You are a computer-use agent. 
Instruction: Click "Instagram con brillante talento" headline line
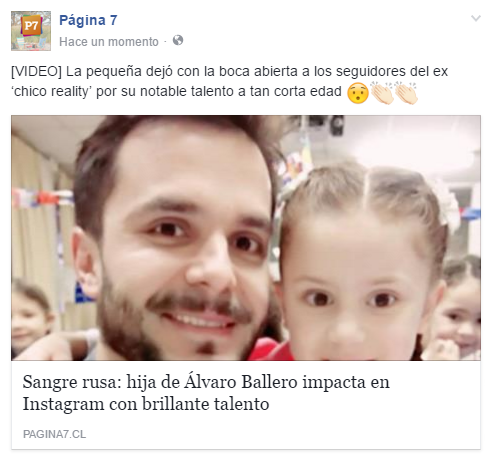pyautogui.click(x=146, y=404)
